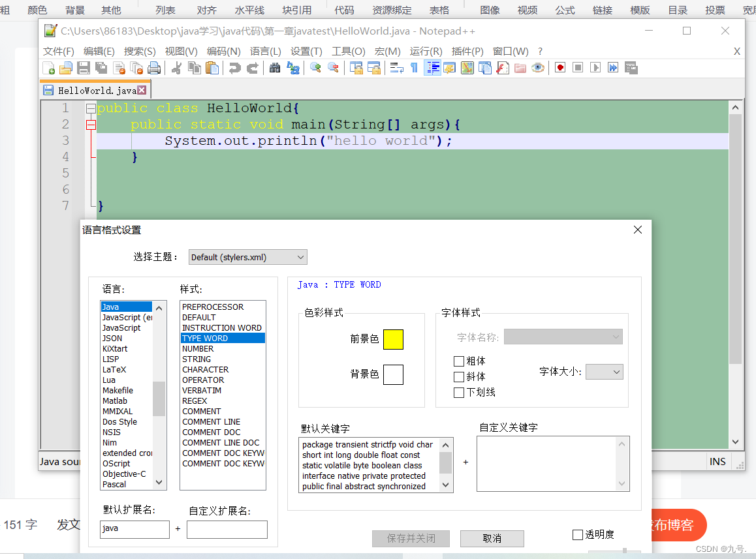Click the Zoom Out magnifier icon

(333, 68)
